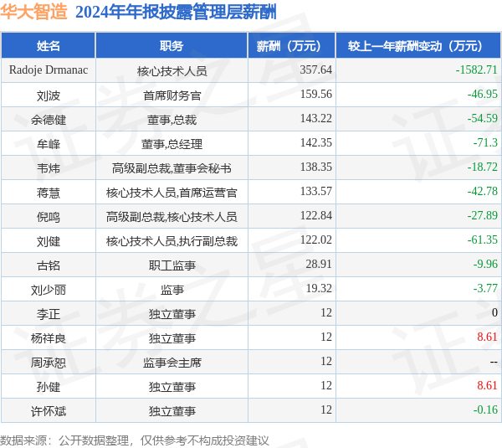Screen dimensions: 502x448
Task: Select 杨祥良's red 8.61 change value
Action: pyautogui.click(x=487, y=337)
